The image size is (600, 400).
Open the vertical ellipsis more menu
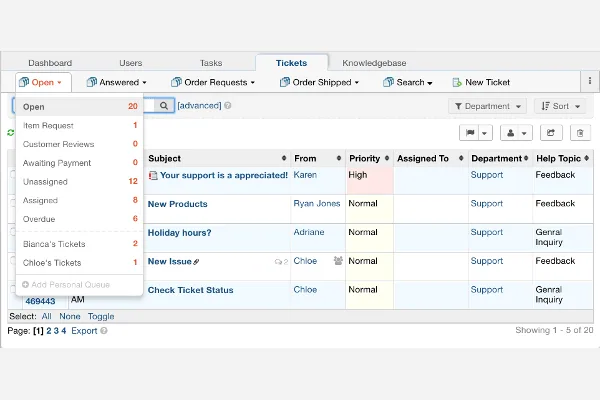[x=590, y=81]
